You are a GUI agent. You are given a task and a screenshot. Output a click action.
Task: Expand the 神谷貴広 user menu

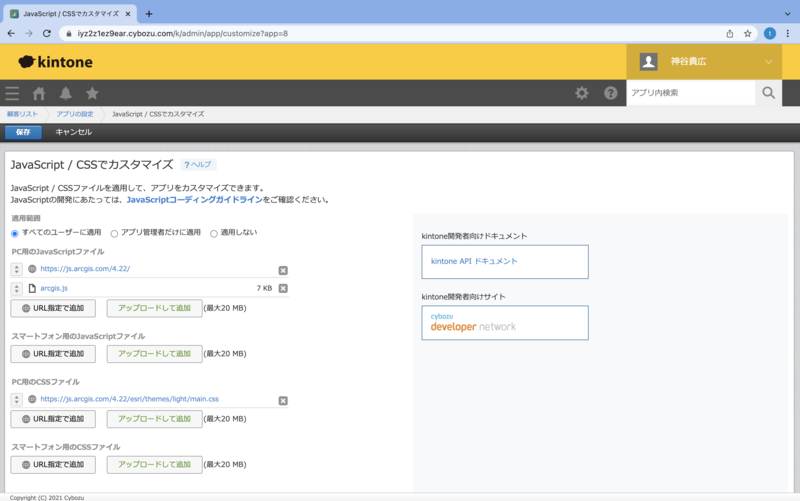point(704,62)
